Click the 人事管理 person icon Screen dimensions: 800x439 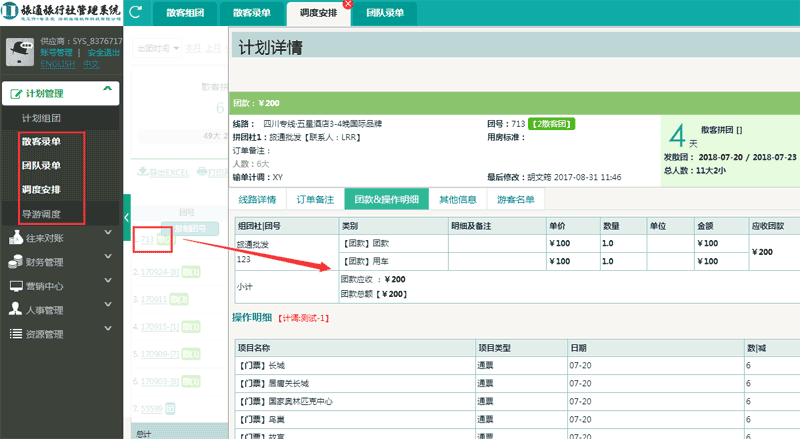16,310
